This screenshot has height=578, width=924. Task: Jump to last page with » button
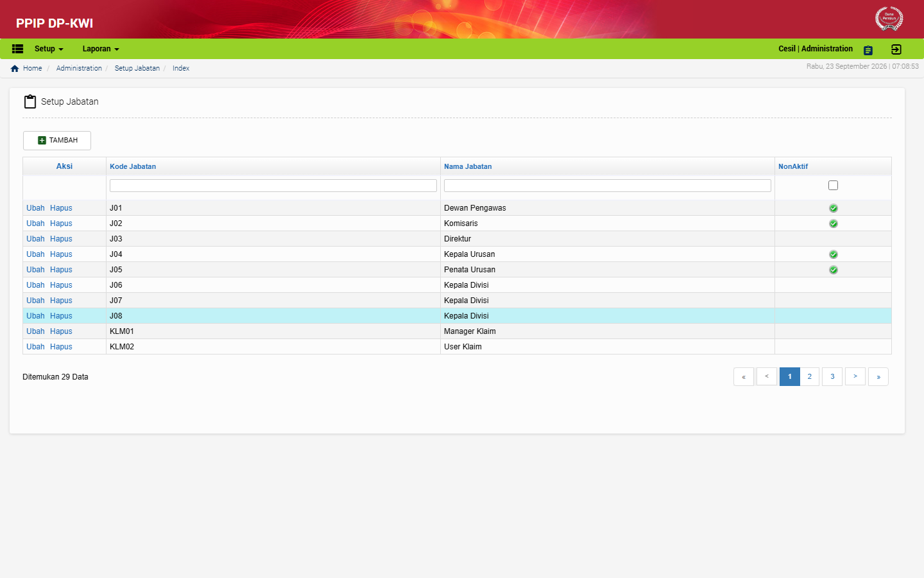[878, 377]
